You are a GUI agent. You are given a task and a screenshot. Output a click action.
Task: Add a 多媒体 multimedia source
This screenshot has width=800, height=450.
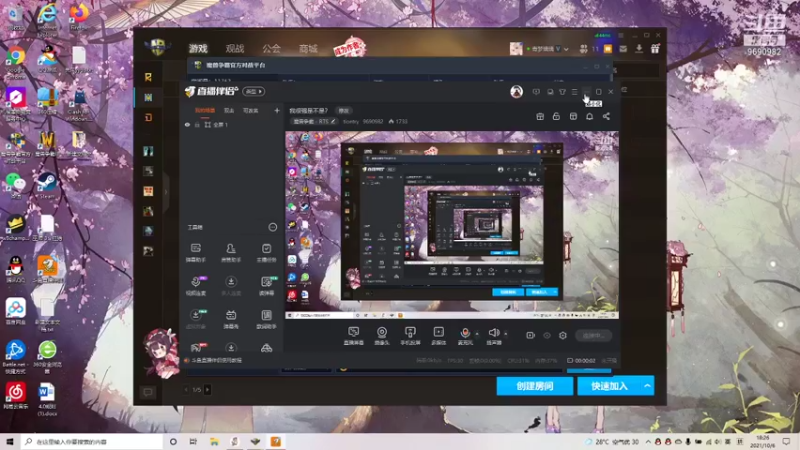[x=439, y=336]
